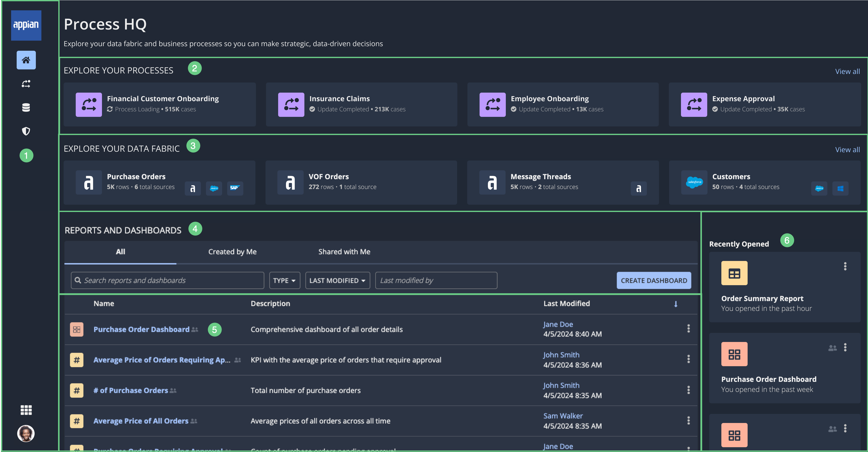Switch to the All tab
Image resolution: width=868 pixels, height=452 pixels.
click(120, 252)
